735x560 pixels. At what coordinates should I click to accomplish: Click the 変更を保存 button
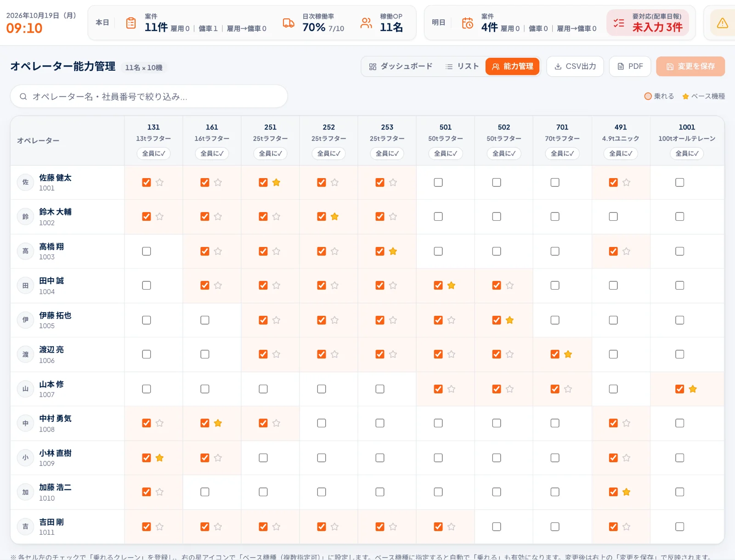click(x=690, y=67)
